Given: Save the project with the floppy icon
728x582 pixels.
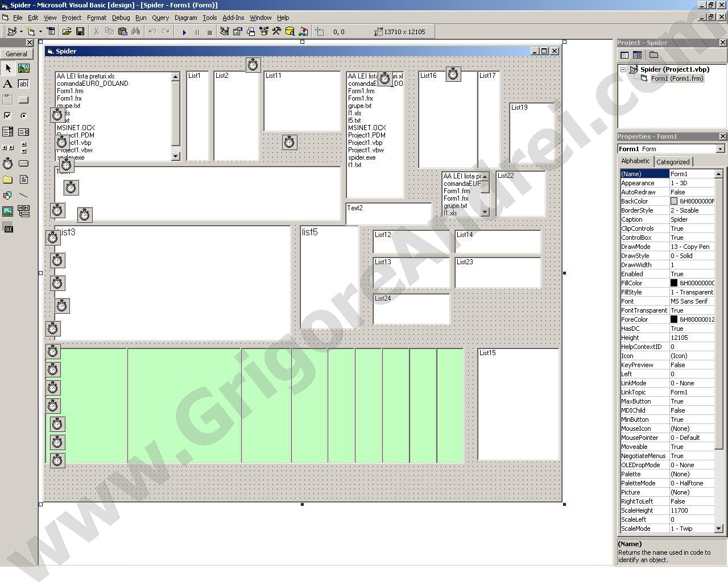Looking at the screenshot, I should coord(80,32).
